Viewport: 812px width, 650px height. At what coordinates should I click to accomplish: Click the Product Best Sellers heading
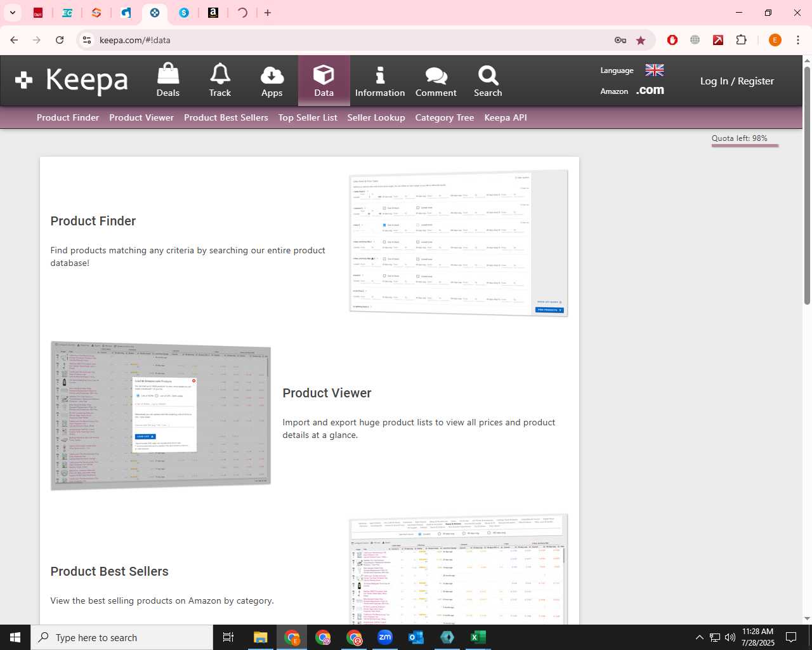point(110,571)
